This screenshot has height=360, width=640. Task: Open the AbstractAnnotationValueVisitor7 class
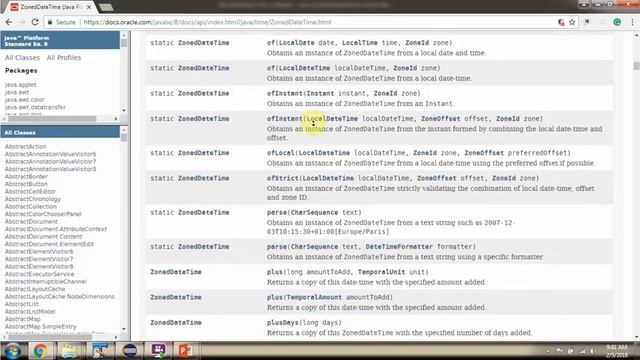50,161
